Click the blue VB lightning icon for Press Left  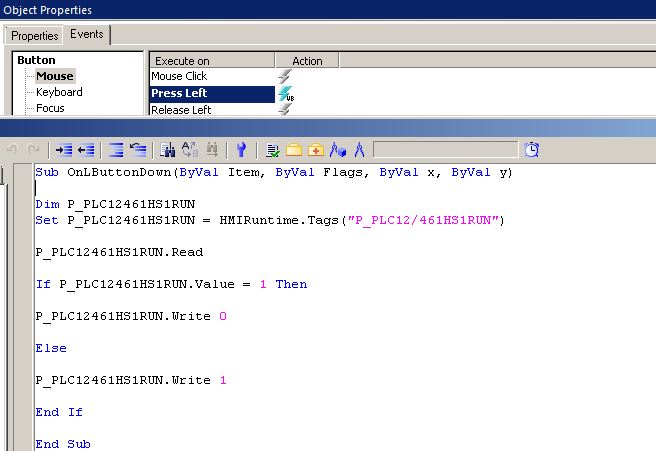pos(286,94)
